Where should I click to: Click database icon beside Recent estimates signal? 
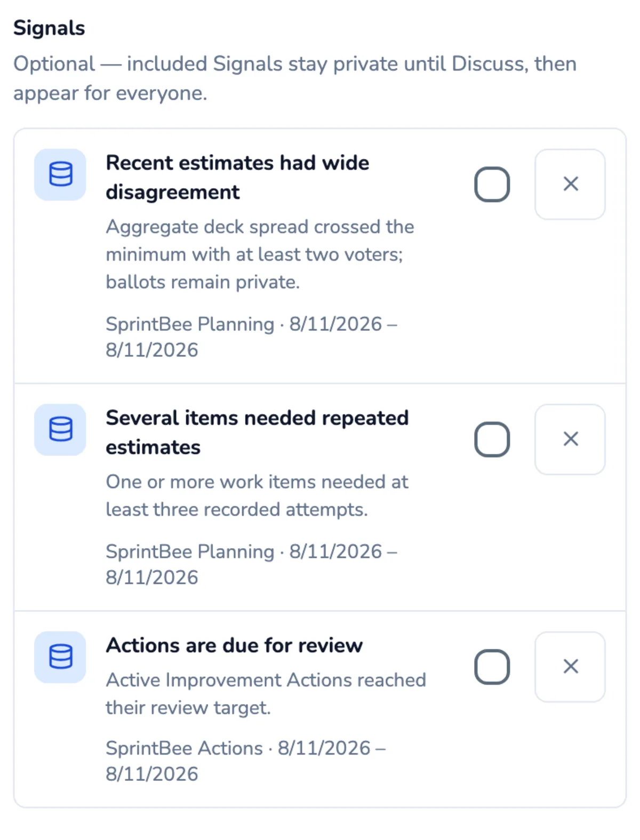[x=60, y=174]
